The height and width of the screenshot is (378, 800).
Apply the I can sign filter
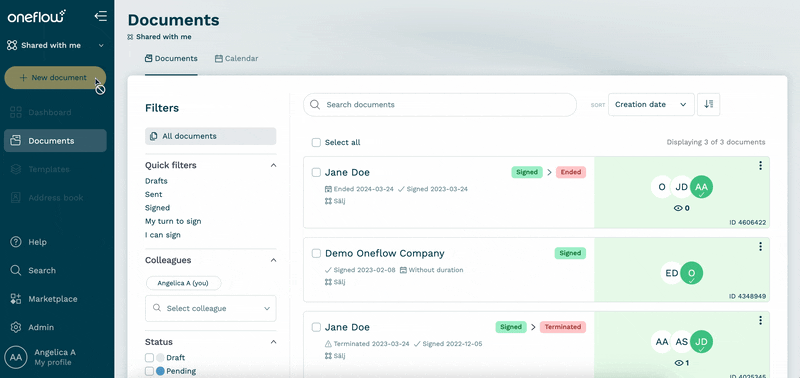pyautogui.click(x=163, y=235)
